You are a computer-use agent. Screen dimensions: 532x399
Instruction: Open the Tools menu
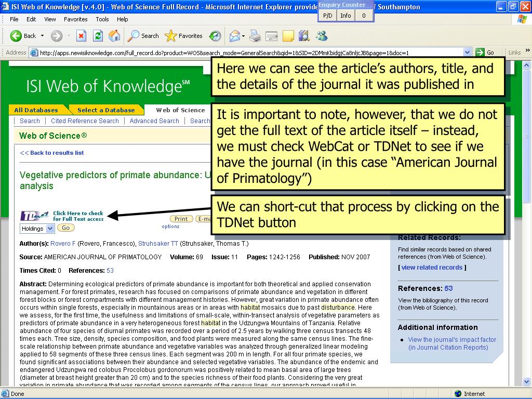tap(102, 19)
